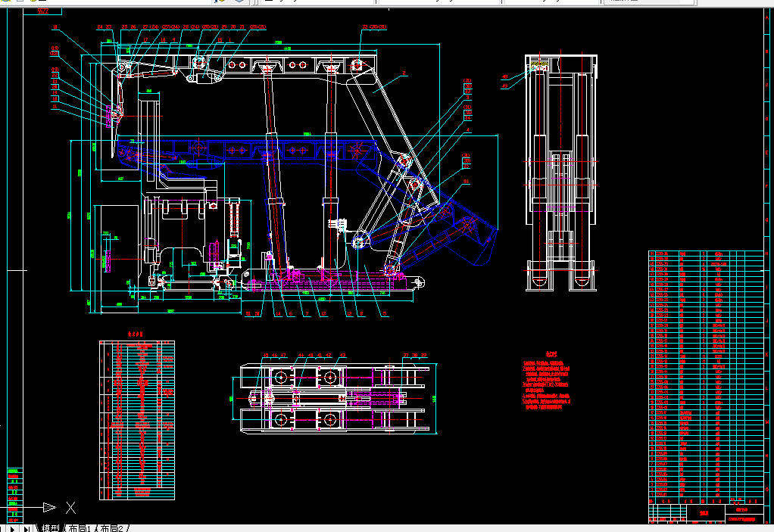Select the red 5522 text at top left
The width and height of the screenshot is (774, 532).
(x=43, y=11)
